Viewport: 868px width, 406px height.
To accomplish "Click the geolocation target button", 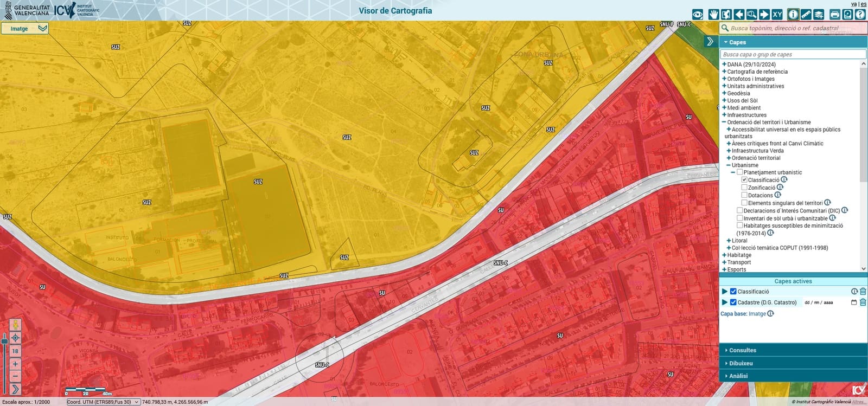I will click(x=15, y=338).
